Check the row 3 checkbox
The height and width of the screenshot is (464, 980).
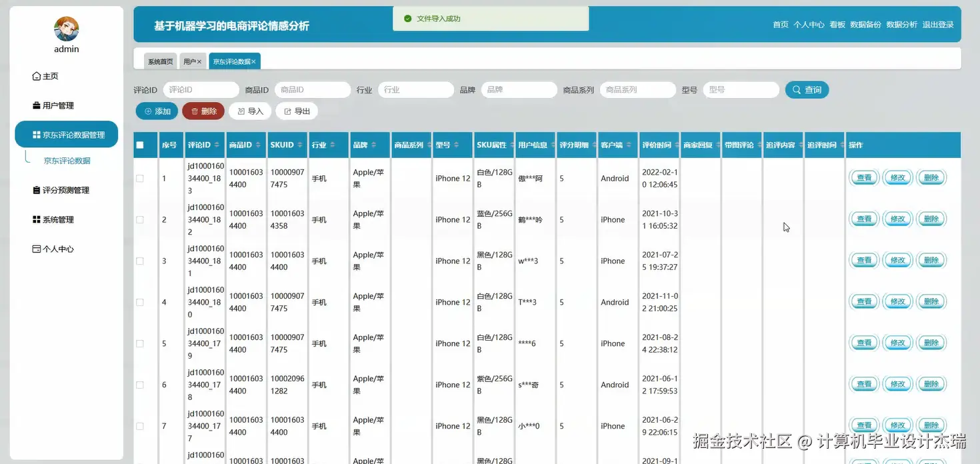click(140, 261)
